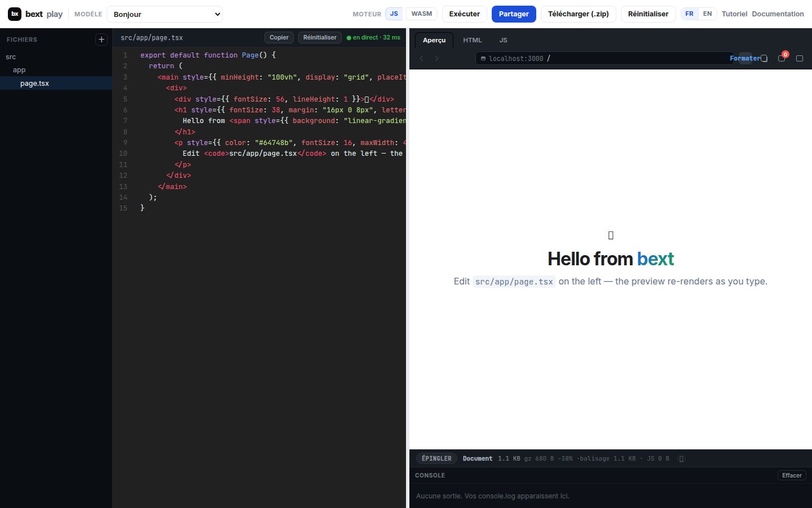Go back in the preview browser
Image resolution: width=812 pixels, height=508 pixels.
pos(422,58)
